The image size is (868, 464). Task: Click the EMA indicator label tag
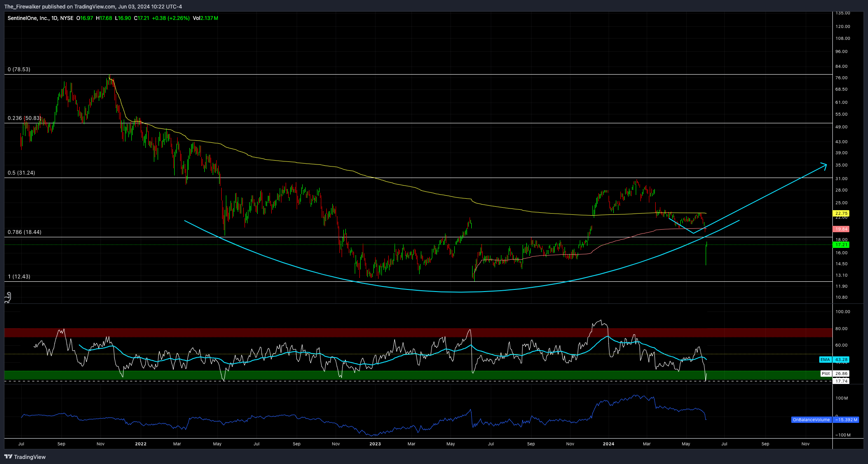(x=825, y=360)
